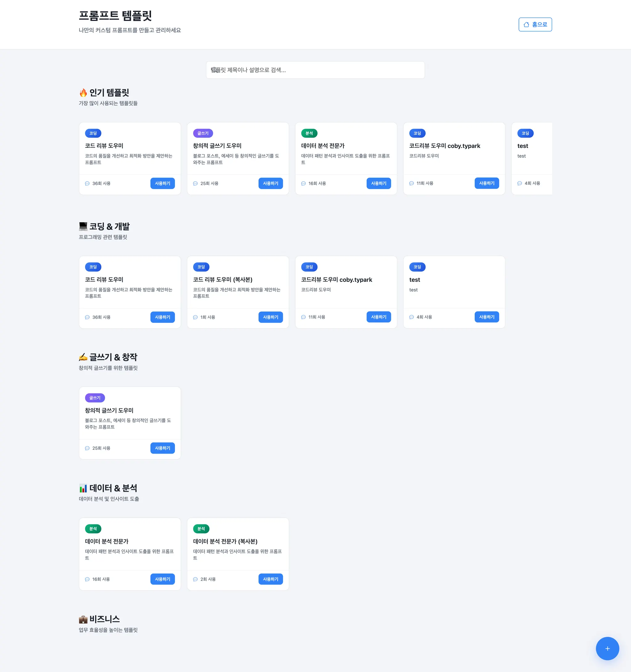Image resolution: width=631 pixels, height=672 pixels.
Task: Click the bar chart icon beside 데이터 & 분석
Action: 83,488
